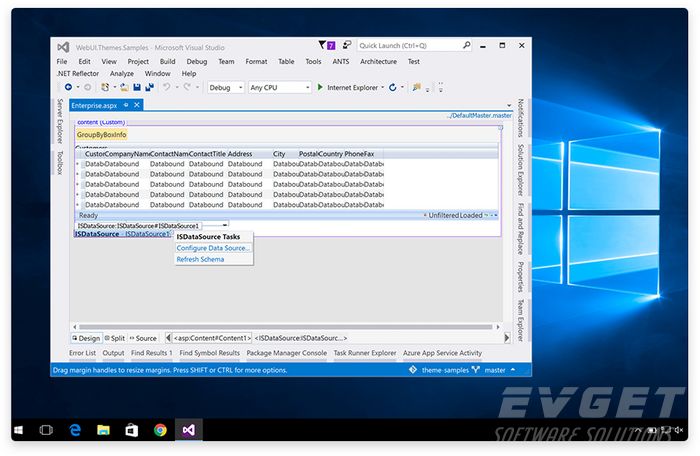Click the browser Refresh toolbar icon
This screenshot has height=456, width=700.
click(x=392, y=87)
